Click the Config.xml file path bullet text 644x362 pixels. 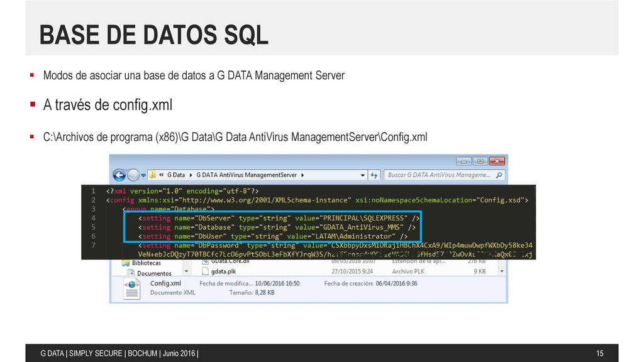click(235, 136)
